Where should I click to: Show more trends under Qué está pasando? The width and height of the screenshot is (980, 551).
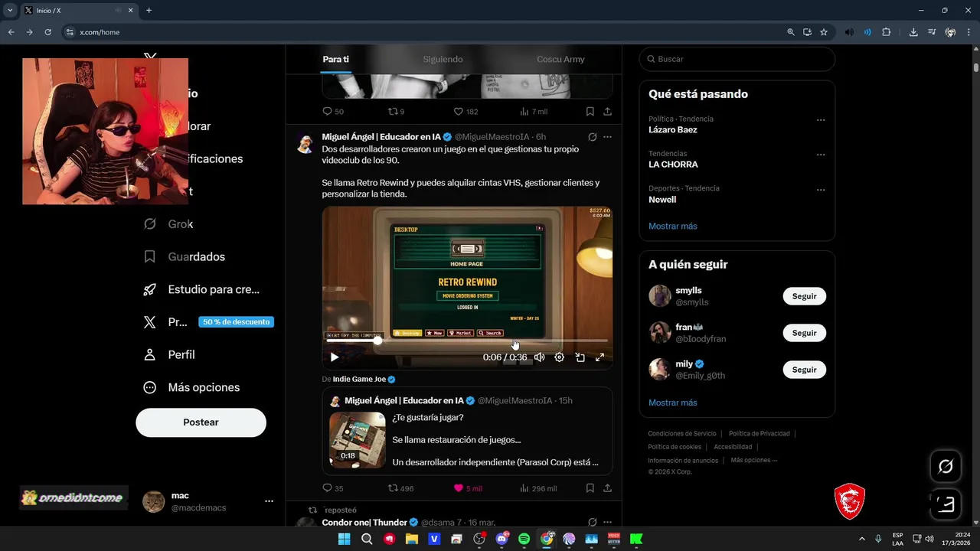click(673, 226)
